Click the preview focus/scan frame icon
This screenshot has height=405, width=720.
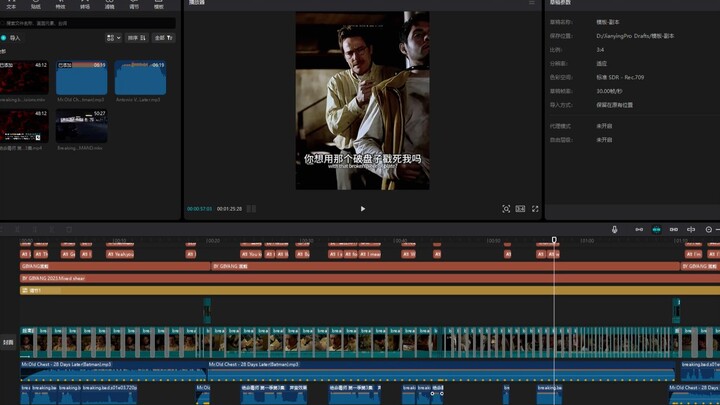click(506, 209)
